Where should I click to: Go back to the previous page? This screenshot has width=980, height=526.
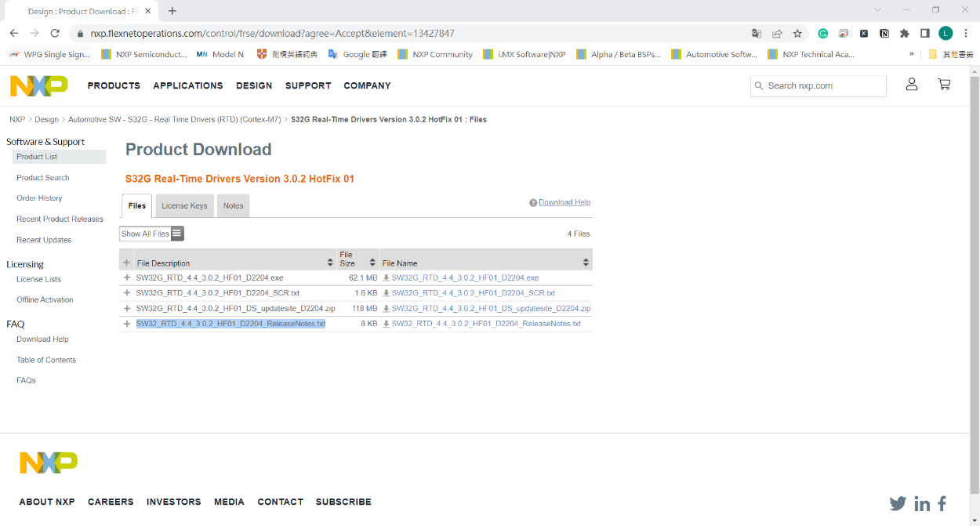[x=13, y=34]
